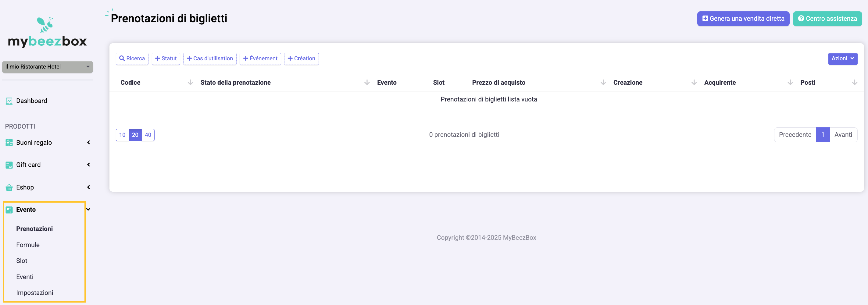The width and height of the screenshot is (868, 305).
Task: Expand the Gift card submenu chevron
Action: pos(89,165)
